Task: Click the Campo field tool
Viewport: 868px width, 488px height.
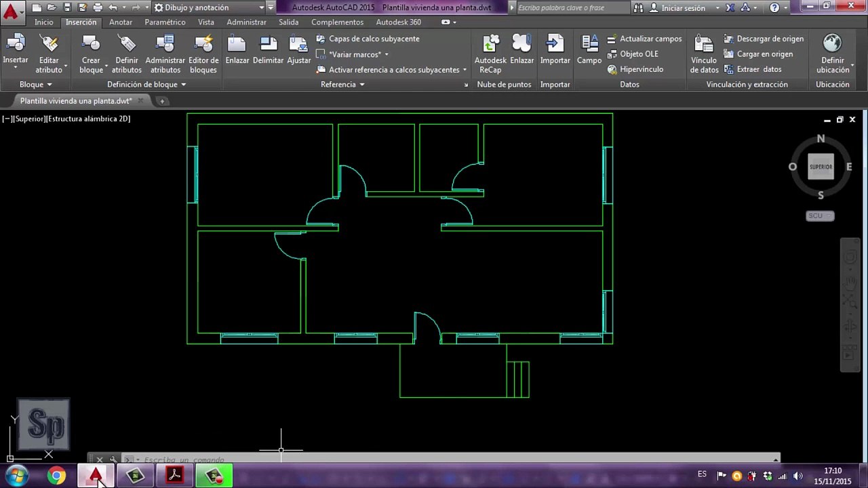Action: tap(589, 50)
